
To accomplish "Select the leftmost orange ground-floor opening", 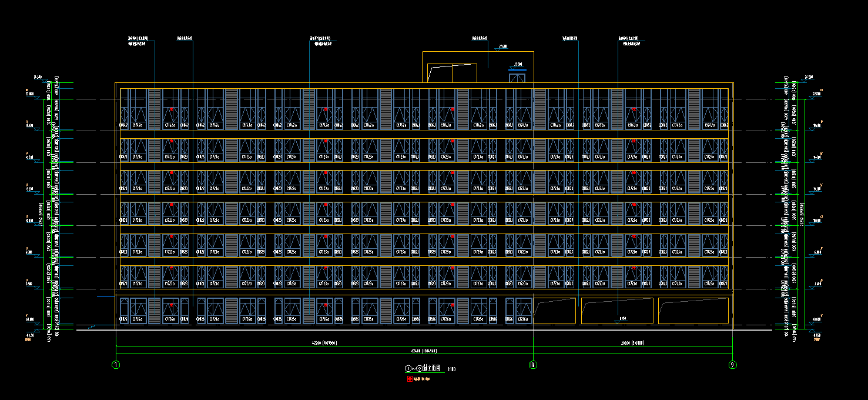I will (x=554, y=311).
